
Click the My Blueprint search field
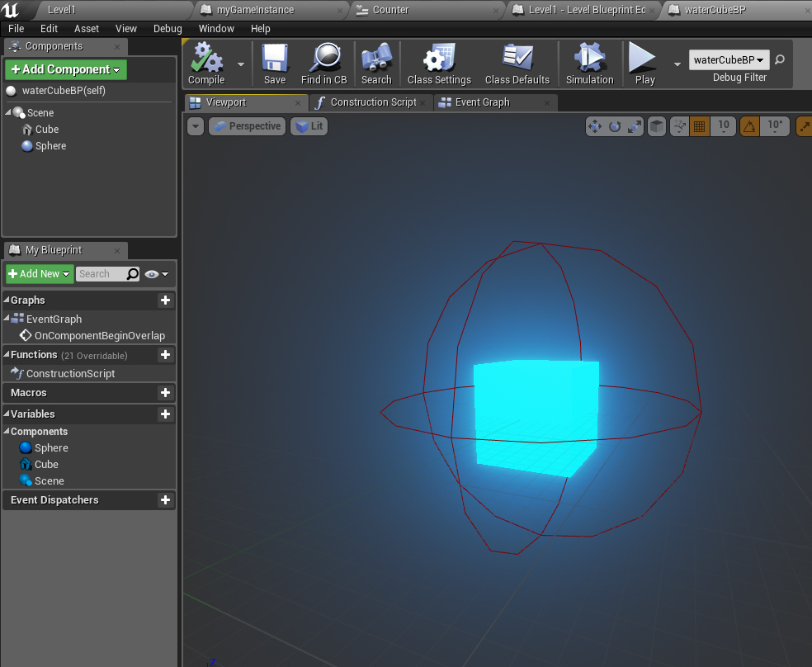[x=101, y=274]
